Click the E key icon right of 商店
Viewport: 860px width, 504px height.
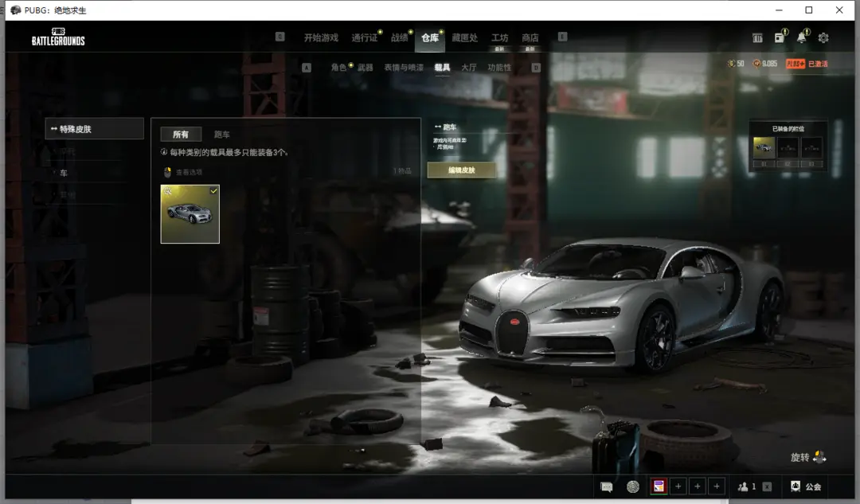(x=562, y=37)
